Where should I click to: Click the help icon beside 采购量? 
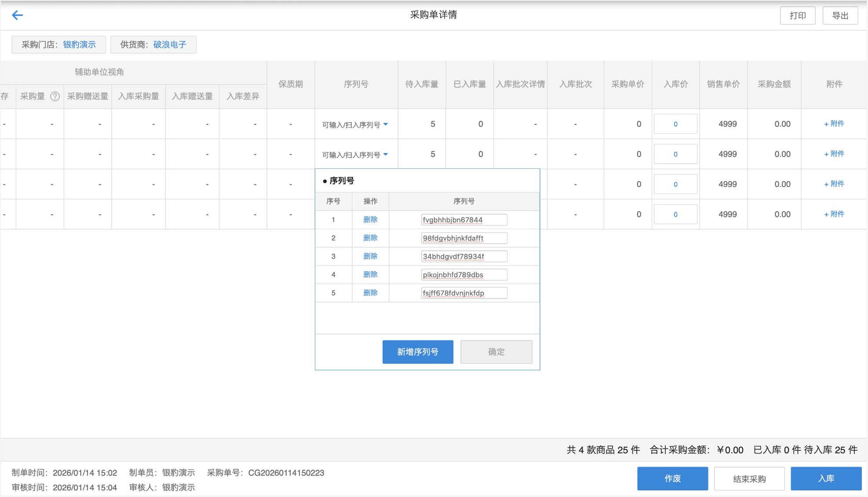coord(55,96)
